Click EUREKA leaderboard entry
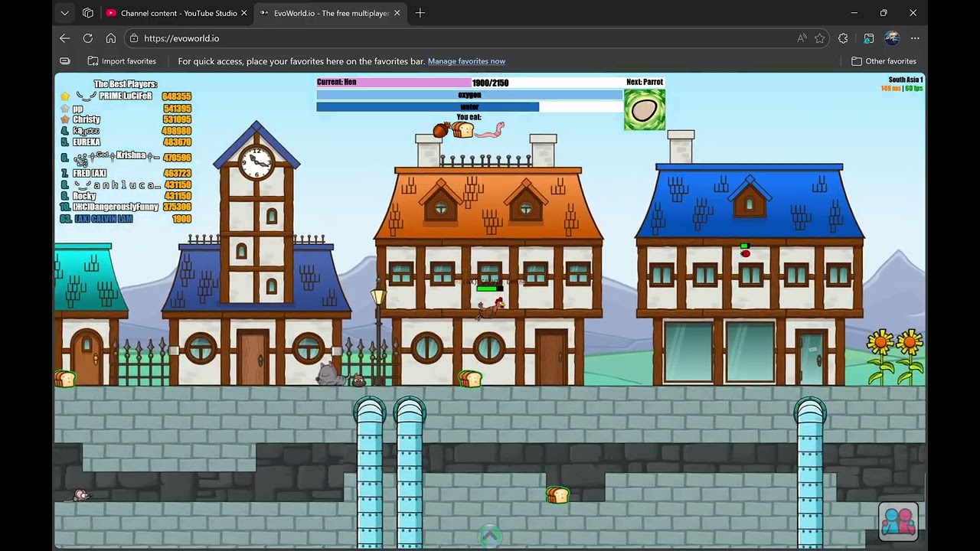The image size is (980, 551). click(87, 142)
